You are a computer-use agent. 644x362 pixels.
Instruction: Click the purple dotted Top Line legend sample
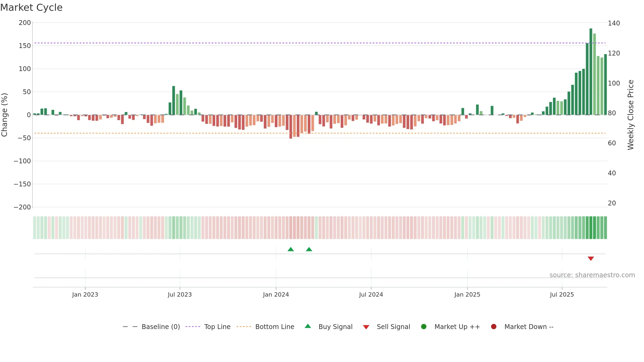tap(193, 327)
